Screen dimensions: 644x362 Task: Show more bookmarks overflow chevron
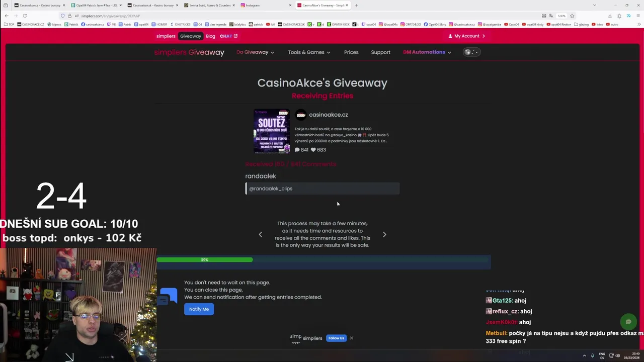[639, 24]
